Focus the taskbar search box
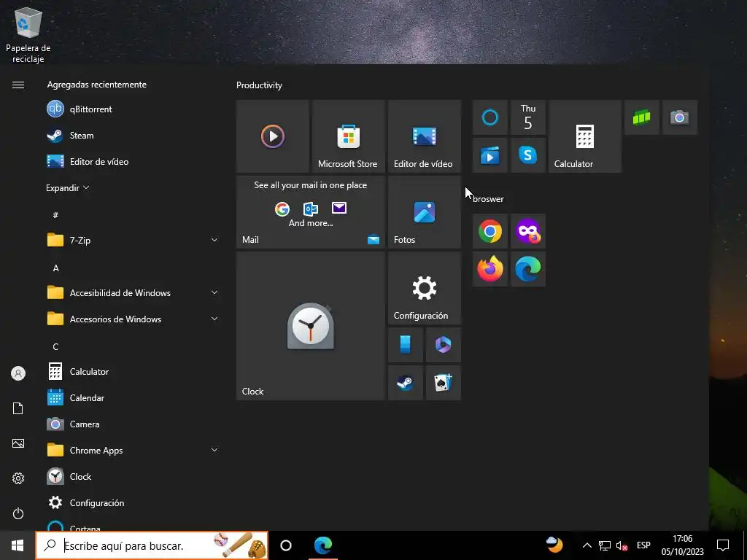Screen dimensions: 747x560 [x=152, y=545]
